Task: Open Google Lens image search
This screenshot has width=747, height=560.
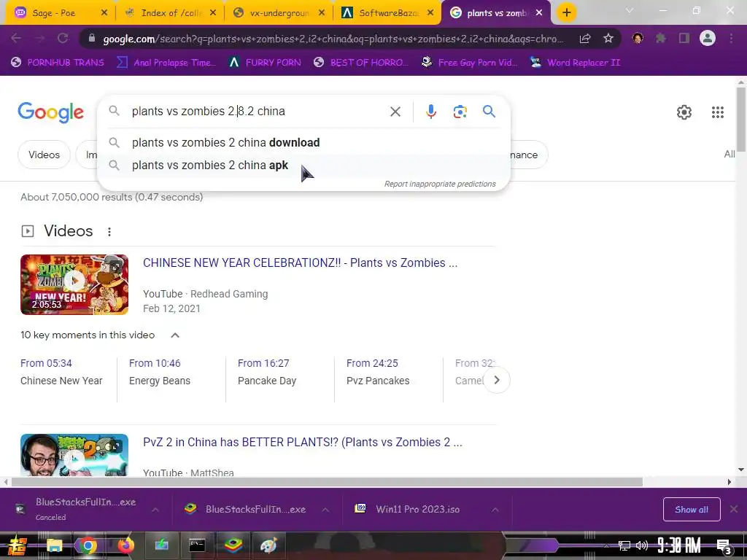Action: 460,112
